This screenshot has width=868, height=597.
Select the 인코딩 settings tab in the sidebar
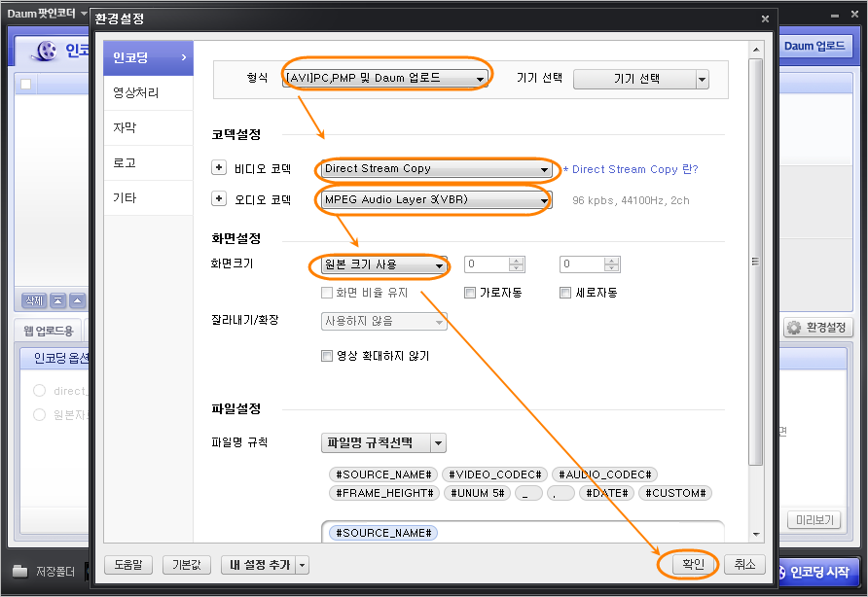(148, 57)
